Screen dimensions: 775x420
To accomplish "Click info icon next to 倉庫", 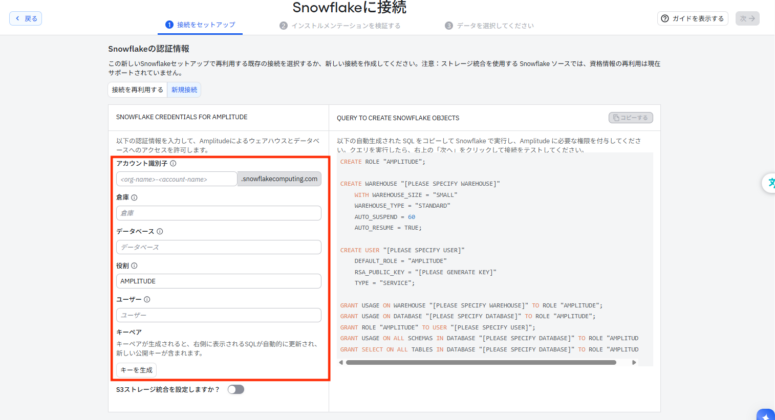I will (134, 197).
